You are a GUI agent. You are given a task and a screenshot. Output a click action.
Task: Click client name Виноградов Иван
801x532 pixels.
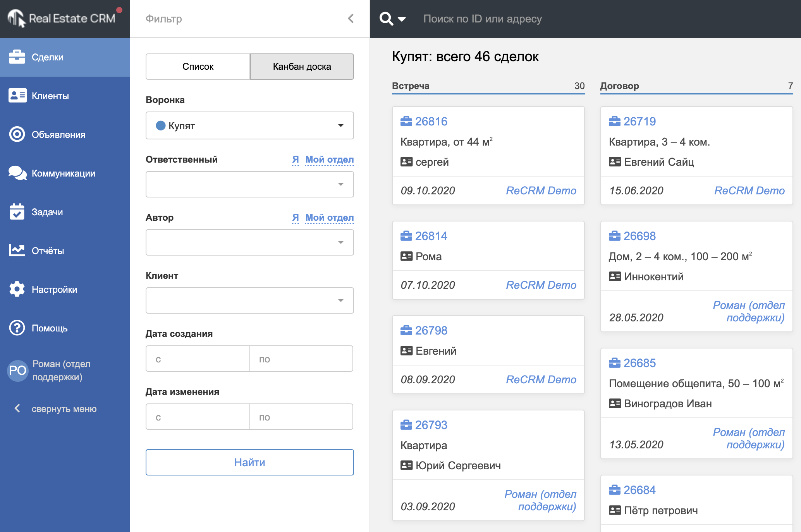pyautogui.click(x=668, y=403)
